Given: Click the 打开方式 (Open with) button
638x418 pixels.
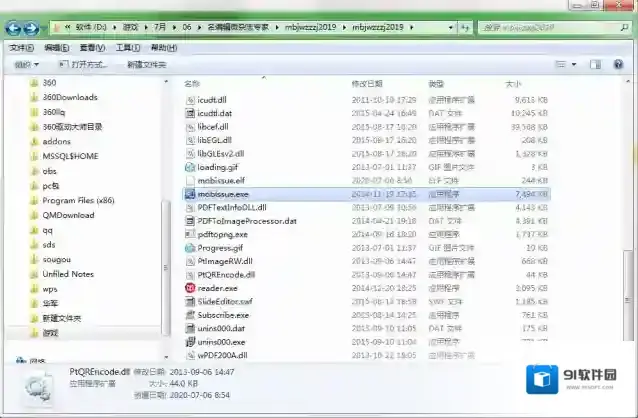Looking at the screenshot, I should [x=88, y=65].
